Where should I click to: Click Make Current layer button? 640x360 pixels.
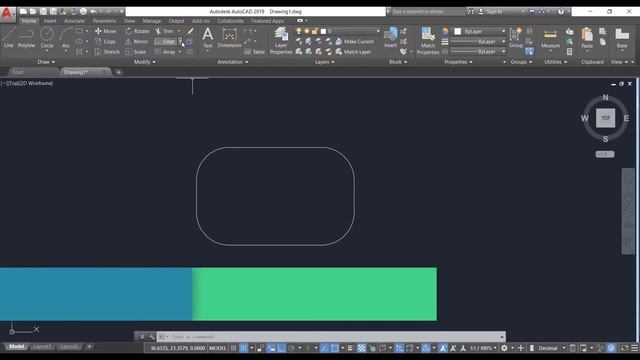tap(354, 42)
